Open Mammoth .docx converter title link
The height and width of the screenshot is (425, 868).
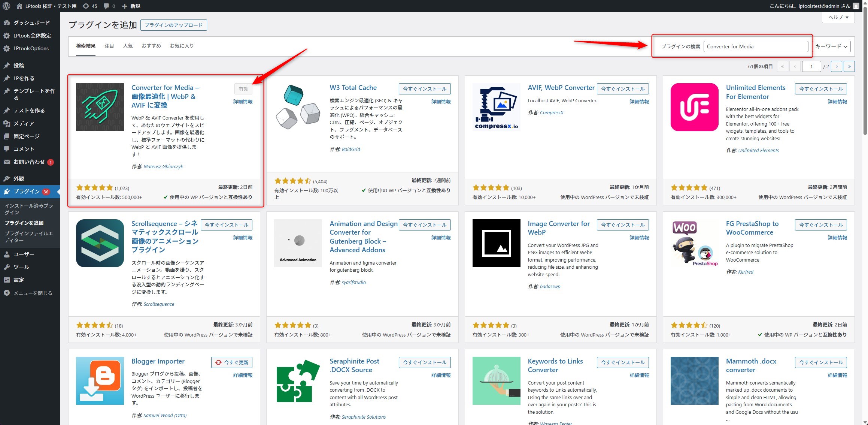click(x=751, y=365)
